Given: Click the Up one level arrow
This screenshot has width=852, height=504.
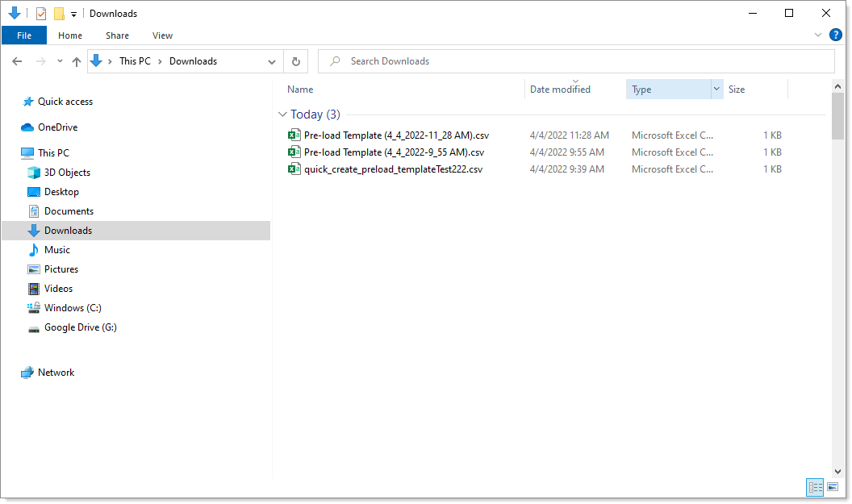Looking at the screenshot, I should click(77, 61).
